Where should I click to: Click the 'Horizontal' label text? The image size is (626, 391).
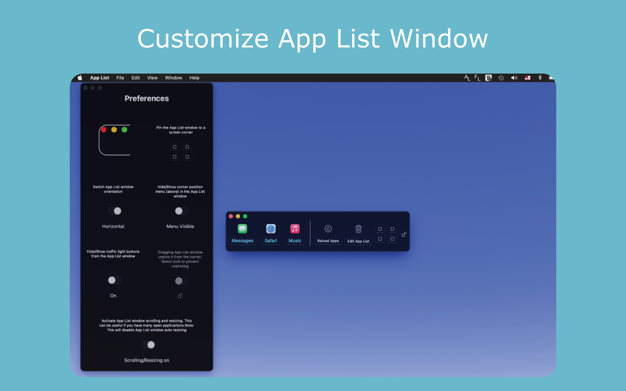click(x=113, y=226)
